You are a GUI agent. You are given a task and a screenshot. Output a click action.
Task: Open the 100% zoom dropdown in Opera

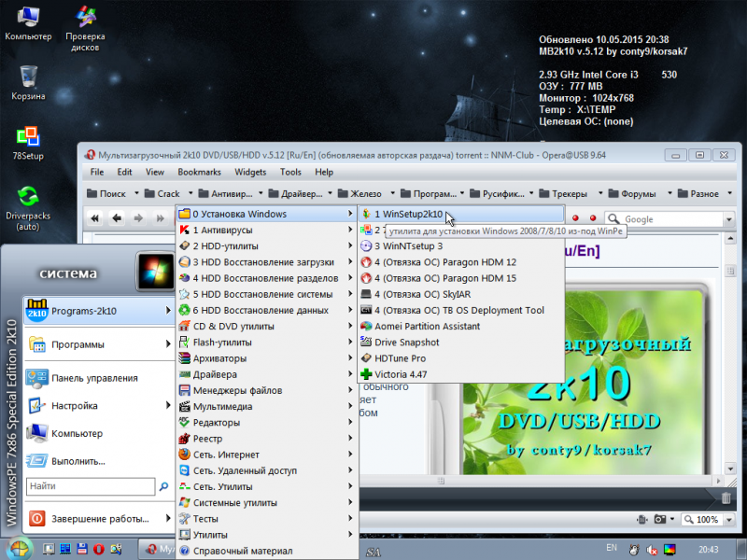tap(729, 520)
